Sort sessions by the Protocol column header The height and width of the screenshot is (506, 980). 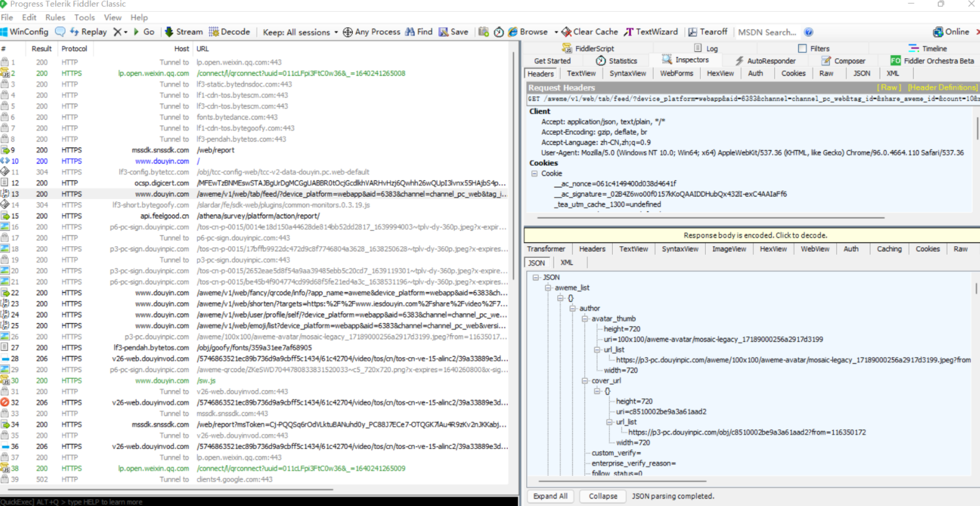click(x=74, y=48)
